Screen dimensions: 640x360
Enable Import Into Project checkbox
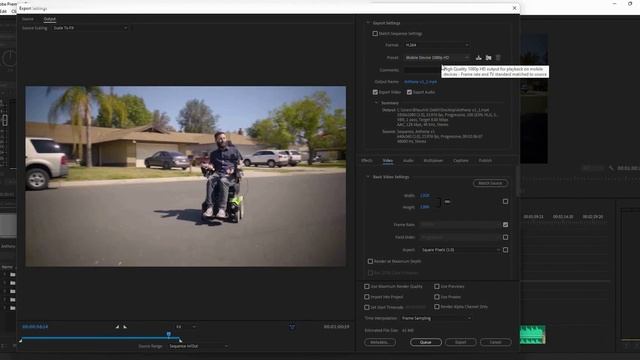click(367, 297)
